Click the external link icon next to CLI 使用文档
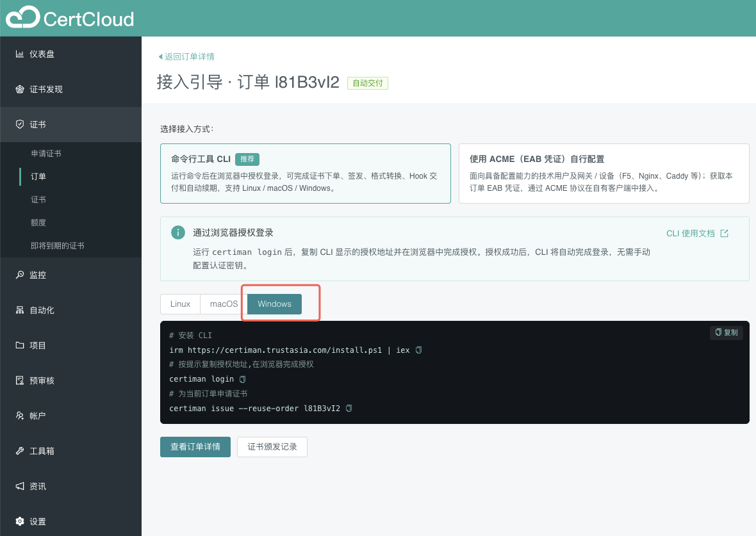756x536 pixels. click(x=724, y=233)
